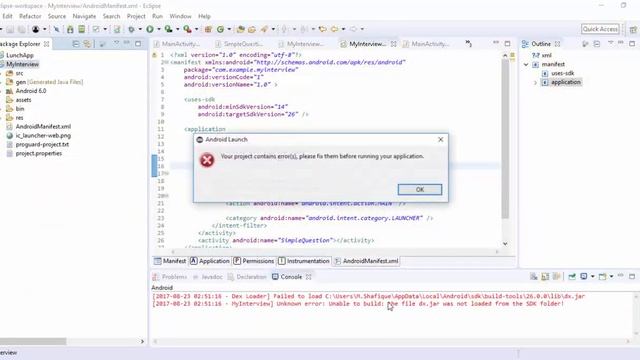Click the editor vertical scrollbar
The height and width of the screenshot is (360, 640).
[x=505, y=139]
